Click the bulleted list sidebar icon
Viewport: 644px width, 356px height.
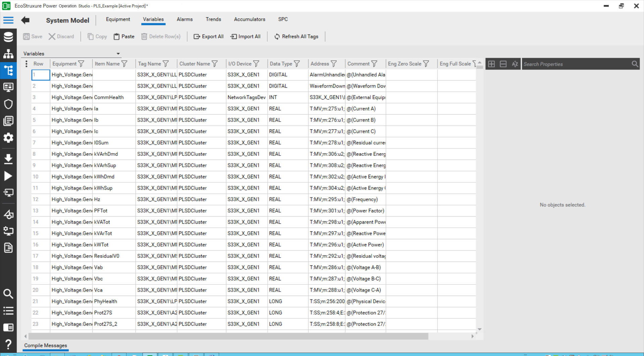[8, 311]
